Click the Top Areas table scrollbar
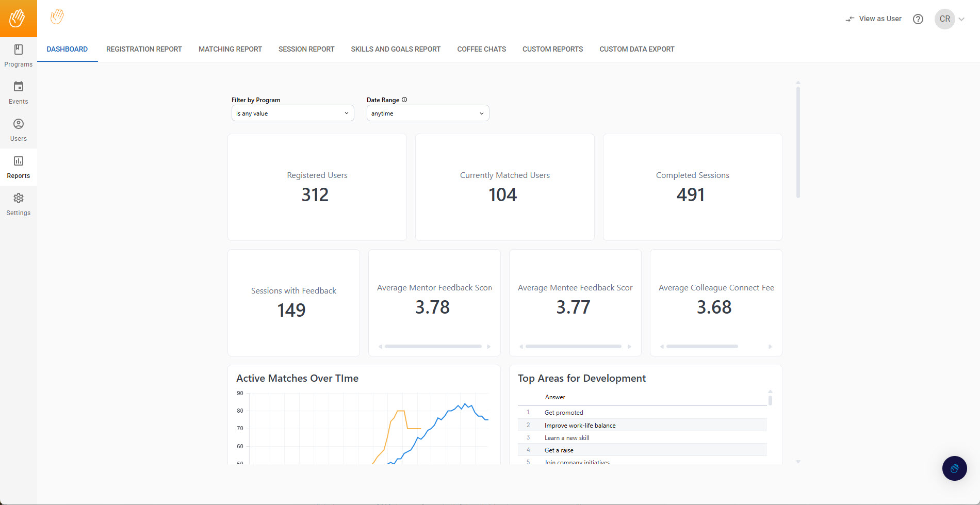The image size is (980, 505). [x=770, y=400]
